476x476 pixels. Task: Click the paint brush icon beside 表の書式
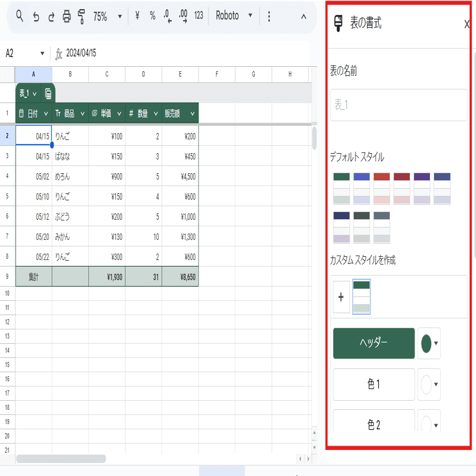(x=338, y=23)
